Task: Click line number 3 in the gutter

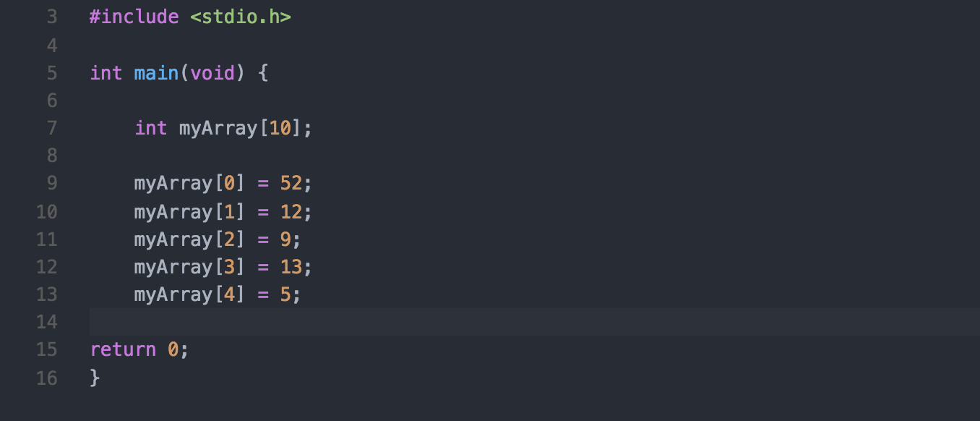Action: (x=51, y=17)
